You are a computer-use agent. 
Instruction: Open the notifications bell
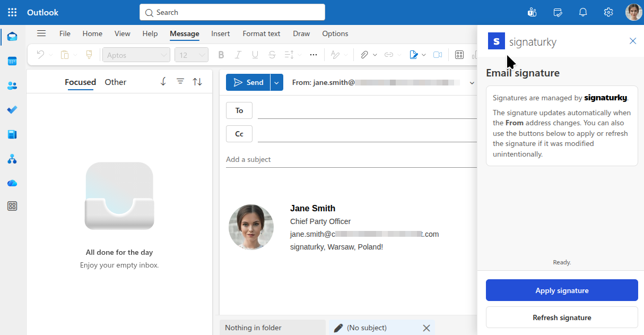[583, 12]
